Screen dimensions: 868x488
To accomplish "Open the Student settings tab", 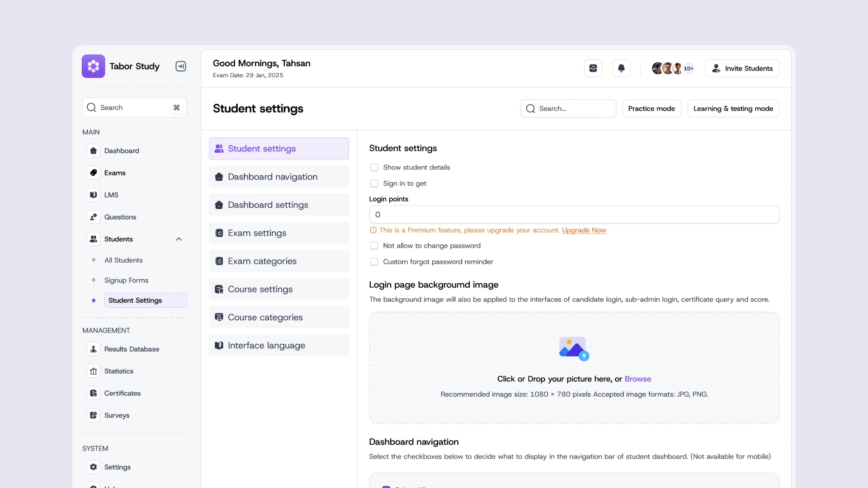I will click(x=279, y=149).
